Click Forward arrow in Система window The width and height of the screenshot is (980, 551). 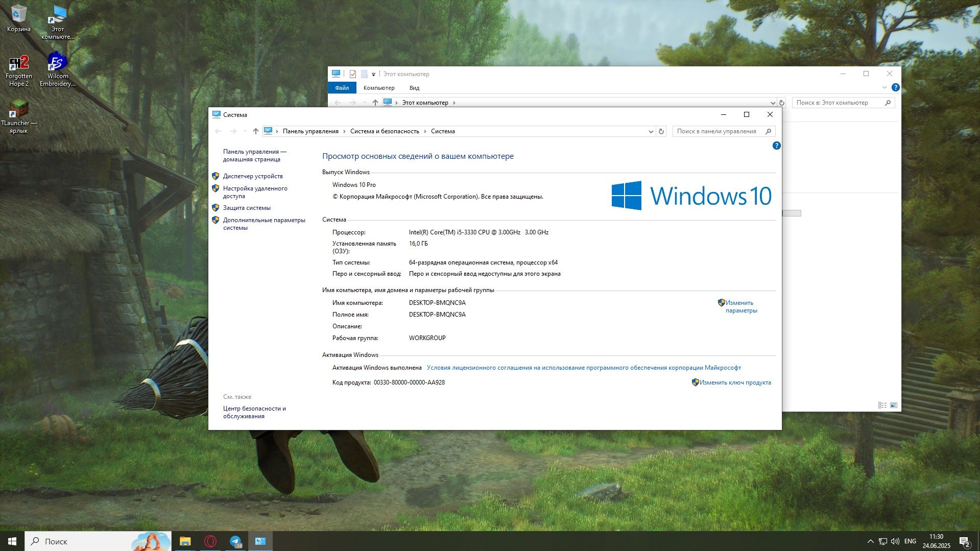coord(233,131)
